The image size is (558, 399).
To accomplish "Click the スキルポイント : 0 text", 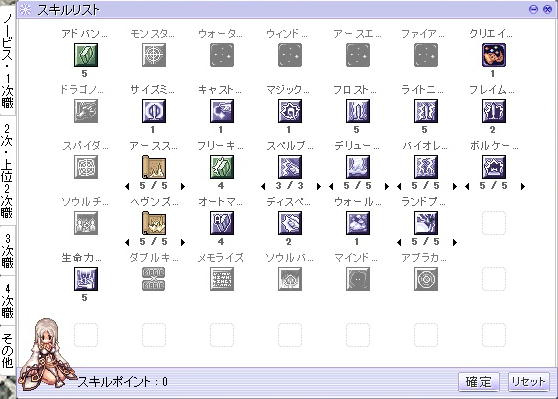I will pyautogui.click(x=123, y=382).
